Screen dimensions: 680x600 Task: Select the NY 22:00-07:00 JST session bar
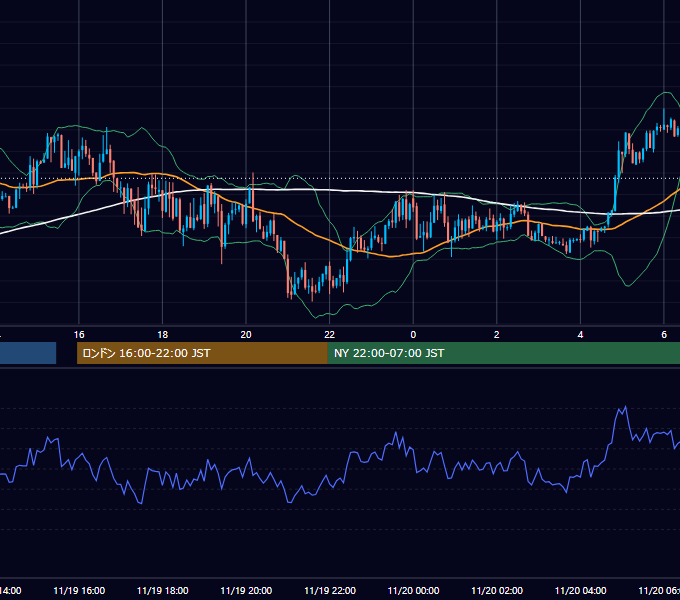coord(503,353)
